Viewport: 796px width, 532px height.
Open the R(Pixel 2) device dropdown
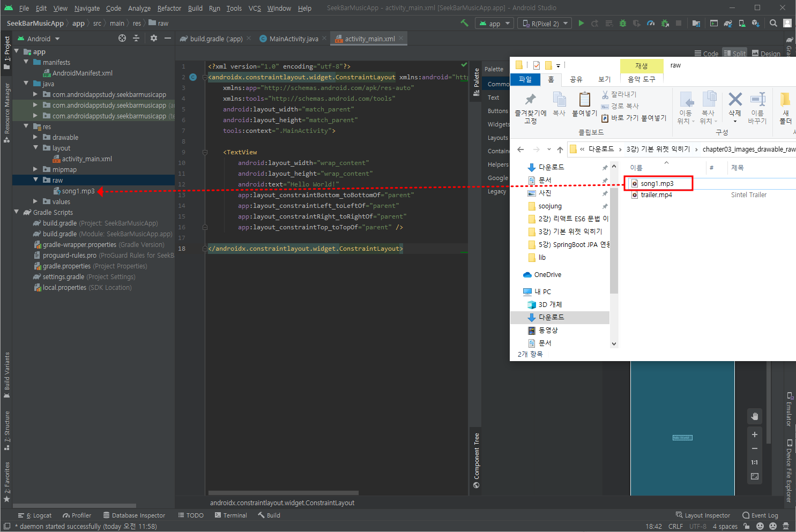[545, 24]
